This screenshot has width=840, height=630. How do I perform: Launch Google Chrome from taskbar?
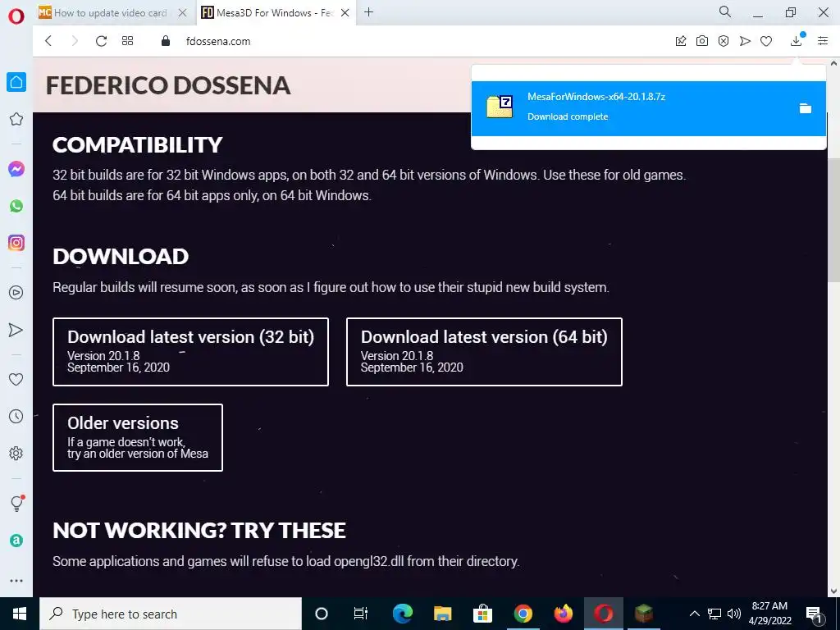click(x=523, y=614)
